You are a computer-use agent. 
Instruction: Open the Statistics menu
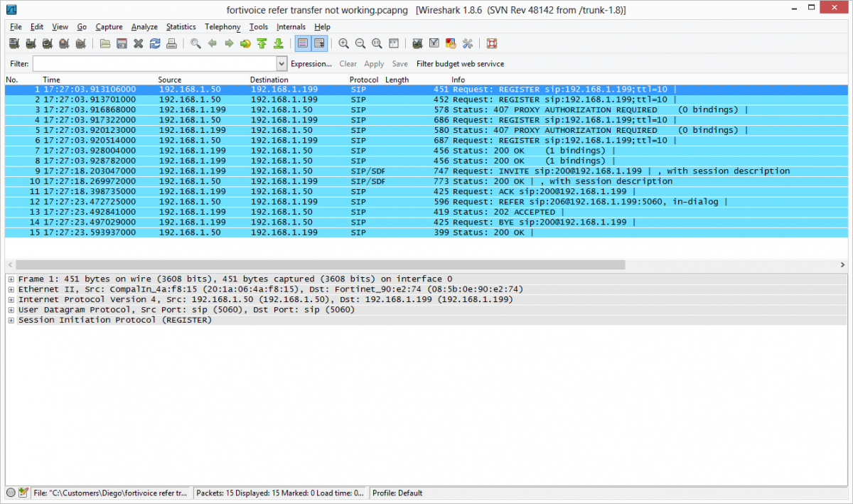(x=181, y=27)
